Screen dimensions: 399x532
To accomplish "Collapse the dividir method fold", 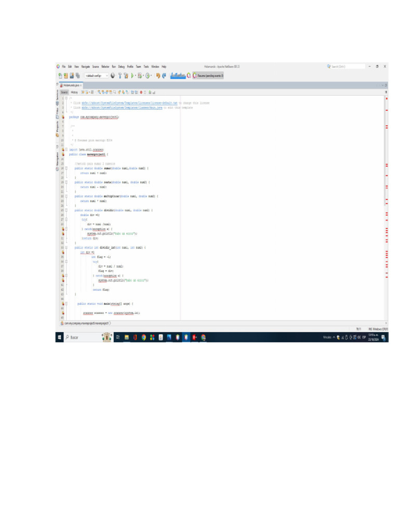I will (66, 210).
